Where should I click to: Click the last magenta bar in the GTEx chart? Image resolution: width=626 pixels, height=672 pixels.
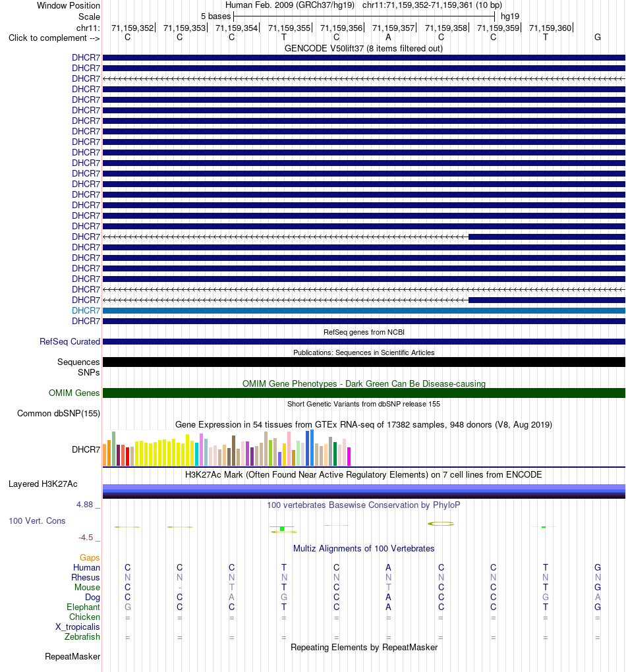pyautogui.click(x=349, y=457)
